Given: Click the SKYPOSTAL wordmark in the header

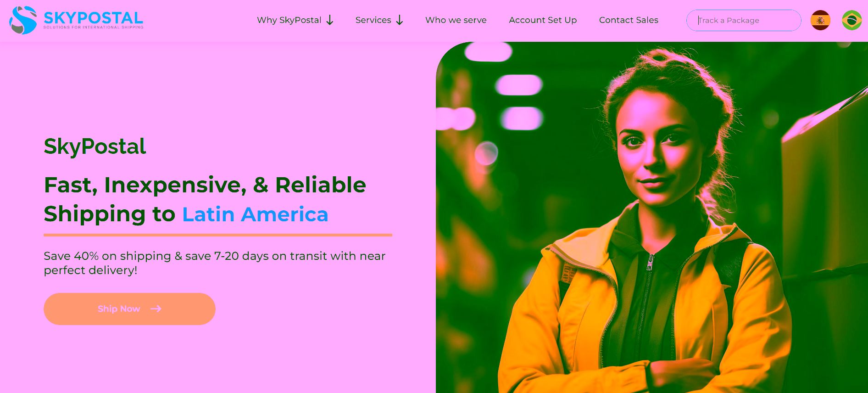Looking at the screenshot, I should click(94, 18).
